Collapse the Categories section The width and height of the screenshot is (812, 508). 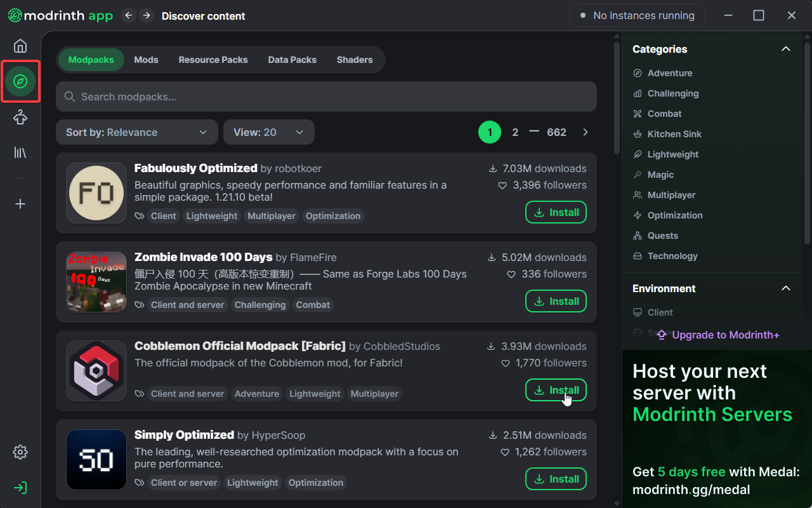(x=786, y=49)
